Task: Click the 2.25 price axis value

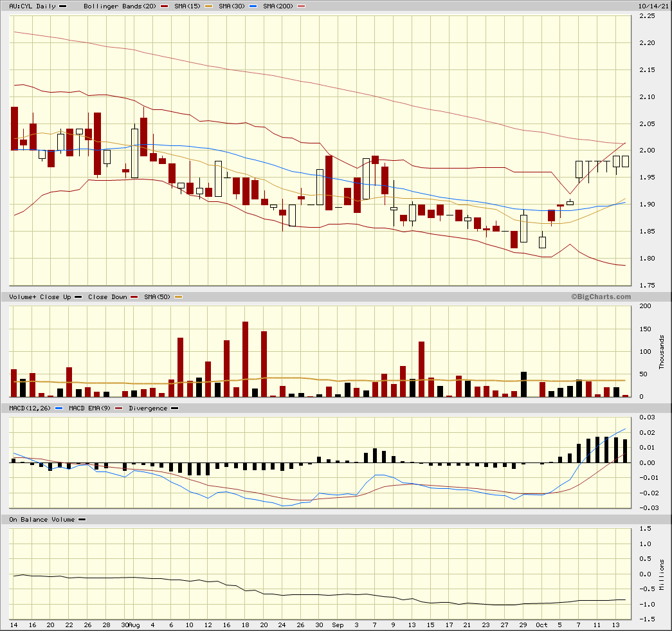Action: point(647,16)
